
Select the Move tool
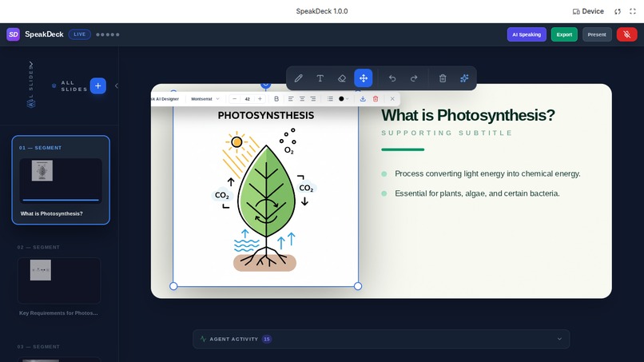[364, 78]
